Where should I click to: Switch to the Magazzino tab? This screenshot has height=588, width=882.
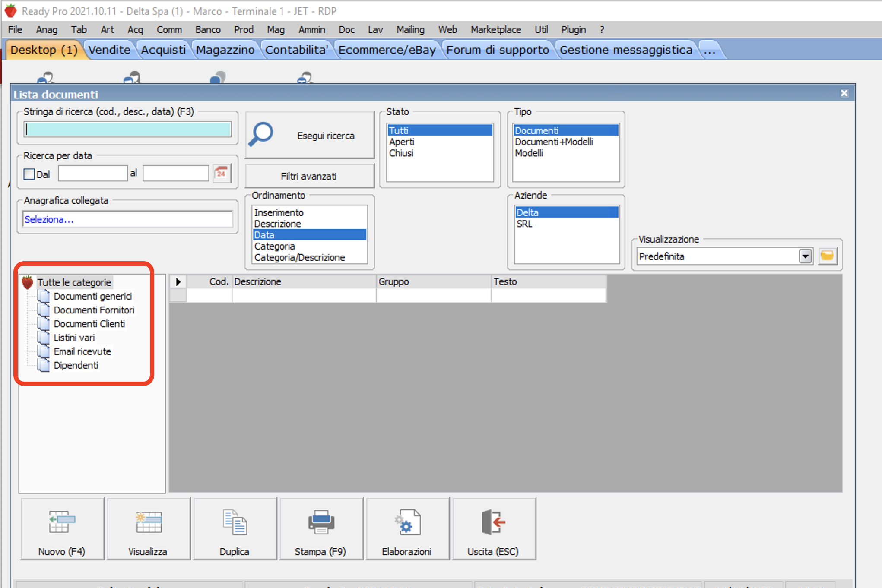[x=225, y=50]
